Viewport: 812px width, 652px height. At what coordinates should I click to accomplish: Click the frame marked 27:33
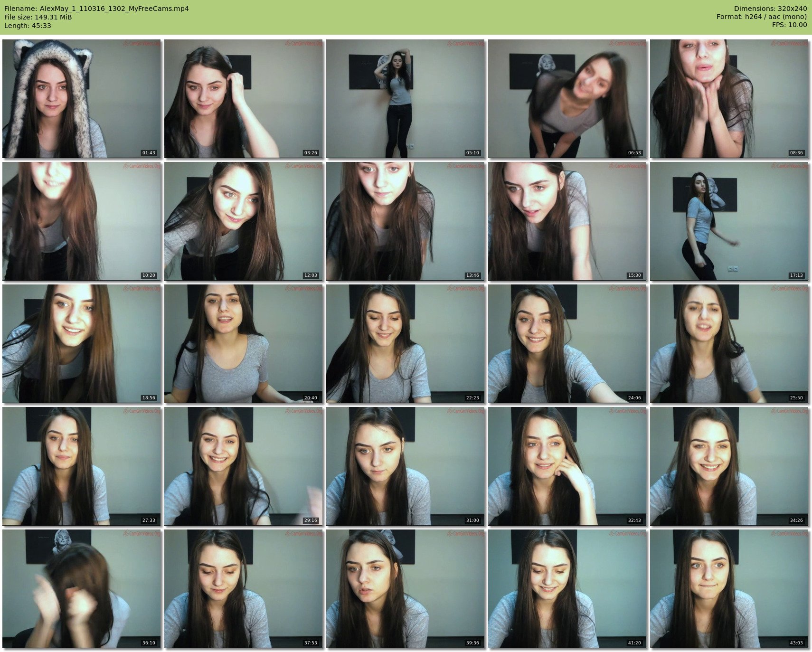(82, 466)
